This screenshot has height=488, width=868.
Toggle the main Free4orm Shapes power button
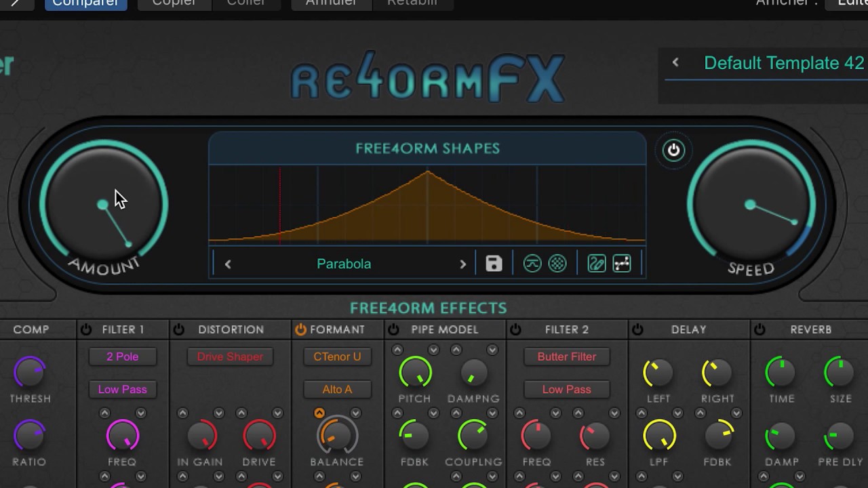click(673, 150)
